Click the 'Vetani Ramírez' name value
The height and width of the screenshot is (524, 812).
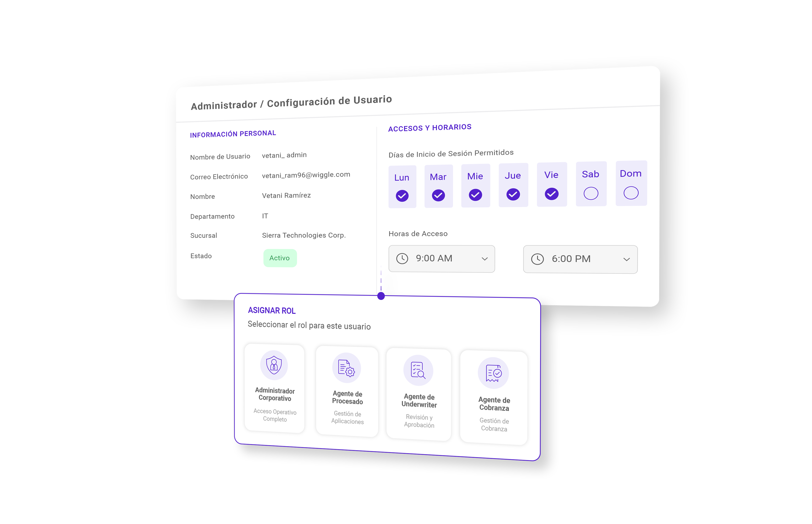click(286, 195)
